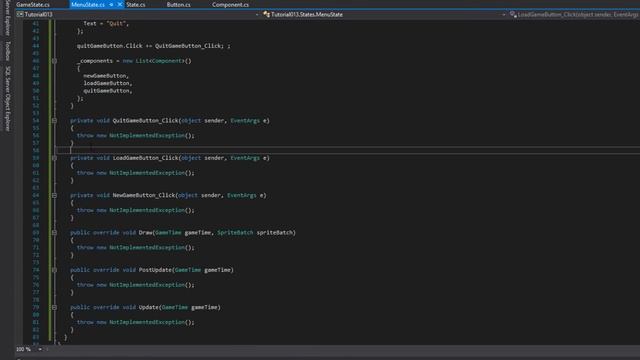Collapse the QuitGameButton_Click method
The height and width of the screenshot is (360, 640).
[54, 120]
